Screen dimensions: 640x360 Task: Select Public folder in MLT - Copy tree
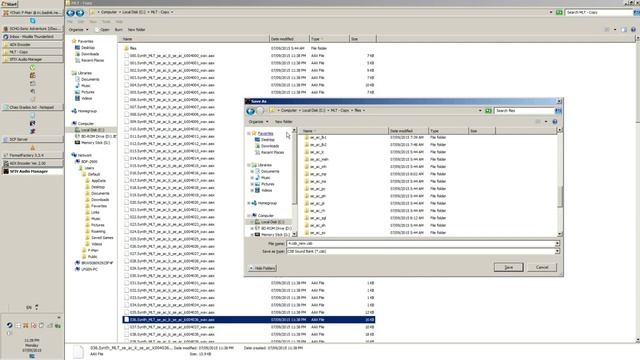click(x=93, y=257)
